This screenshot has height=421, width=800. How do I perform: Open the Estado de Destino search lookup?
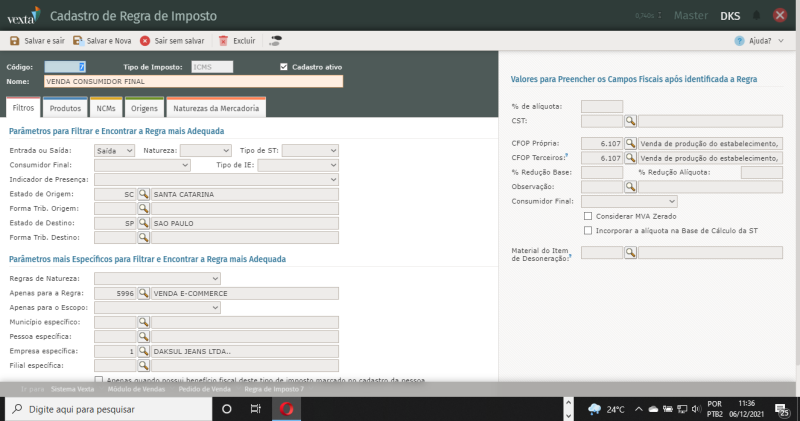[143, 223]
